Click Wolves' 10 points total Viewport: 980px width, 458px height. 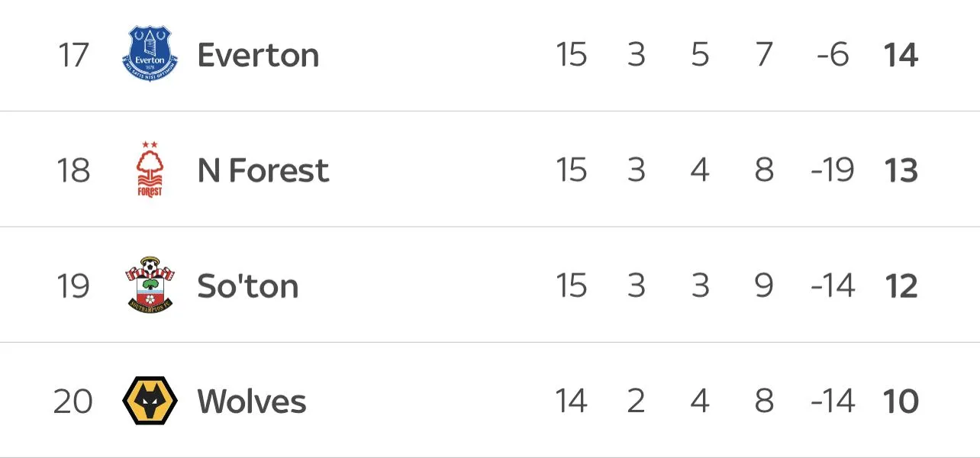(x=901, y=402)
